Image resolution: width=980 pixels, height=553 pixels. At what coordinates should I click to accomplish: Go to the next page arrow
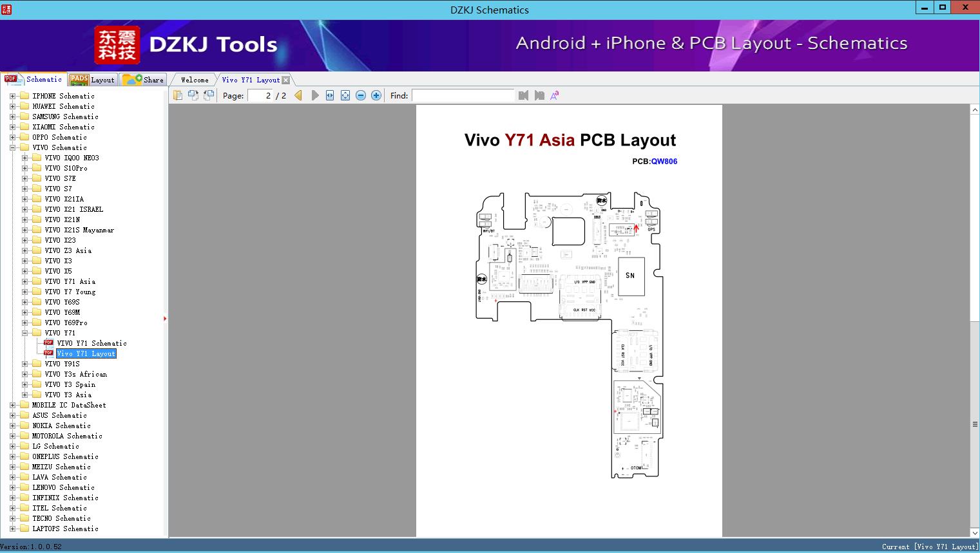pyautogui.click(x=315, y=95)
